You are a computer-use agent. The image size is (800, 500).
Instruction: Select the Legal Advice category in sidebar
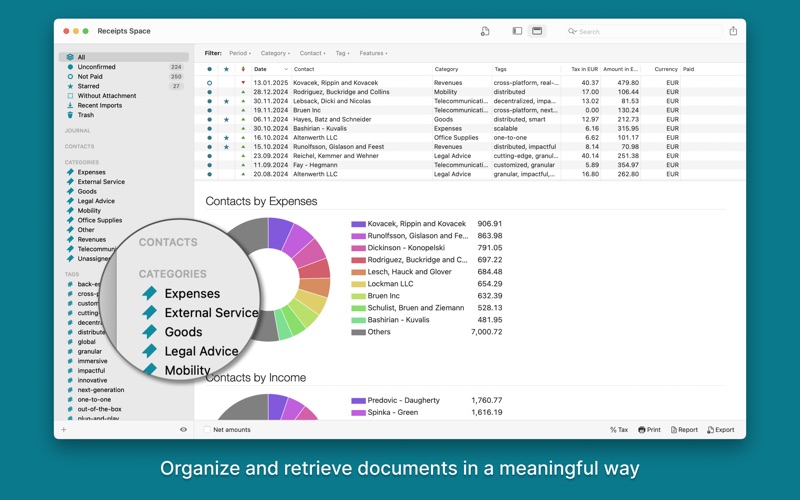click(96, 201)
